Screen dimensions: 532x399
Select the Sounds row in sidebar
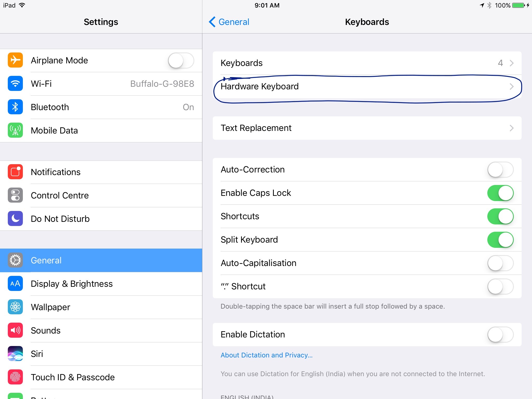[101, 330]
